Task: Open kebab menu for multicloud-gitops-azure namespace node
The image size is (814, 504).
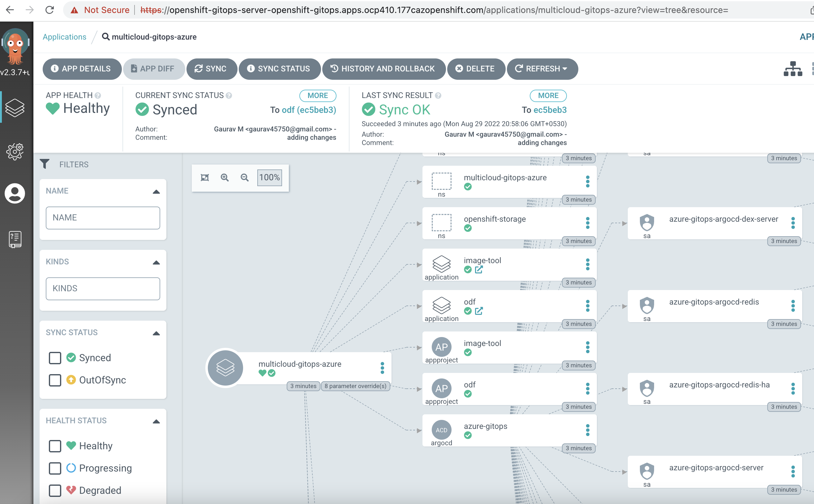Action: point(588,182)
